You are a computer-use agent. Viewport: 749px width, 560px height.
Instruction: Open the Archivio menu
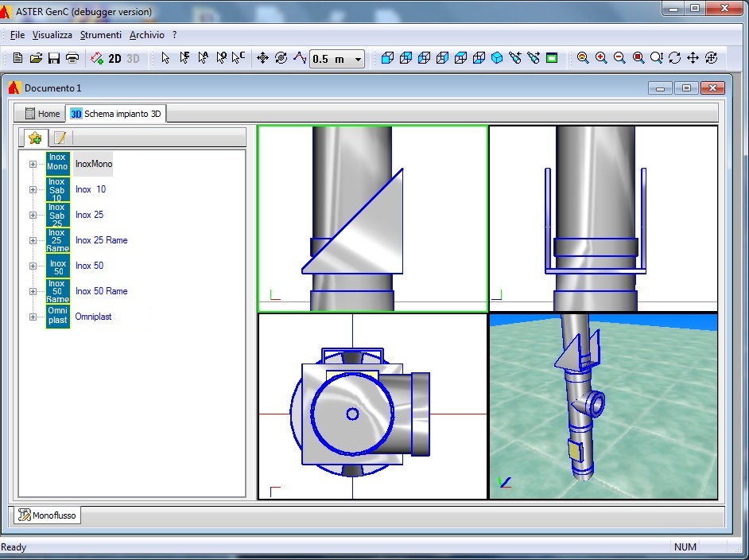point(146,35)
